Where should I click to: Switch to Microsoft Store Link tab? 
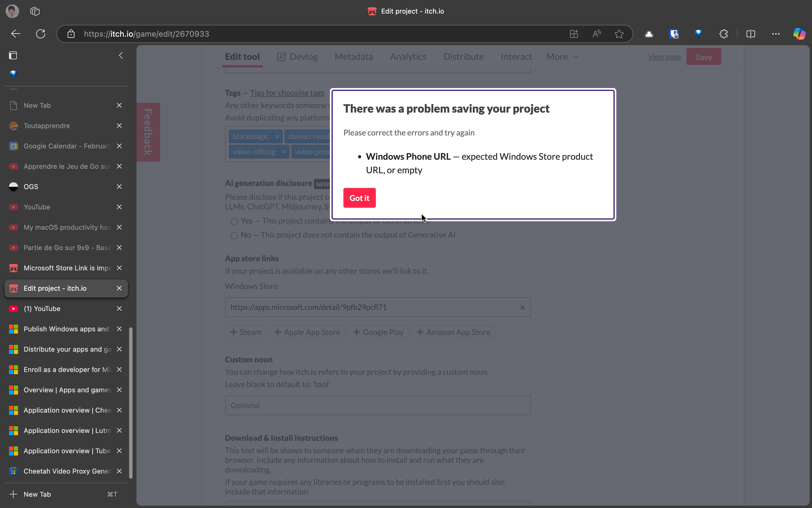coord(66,268)
